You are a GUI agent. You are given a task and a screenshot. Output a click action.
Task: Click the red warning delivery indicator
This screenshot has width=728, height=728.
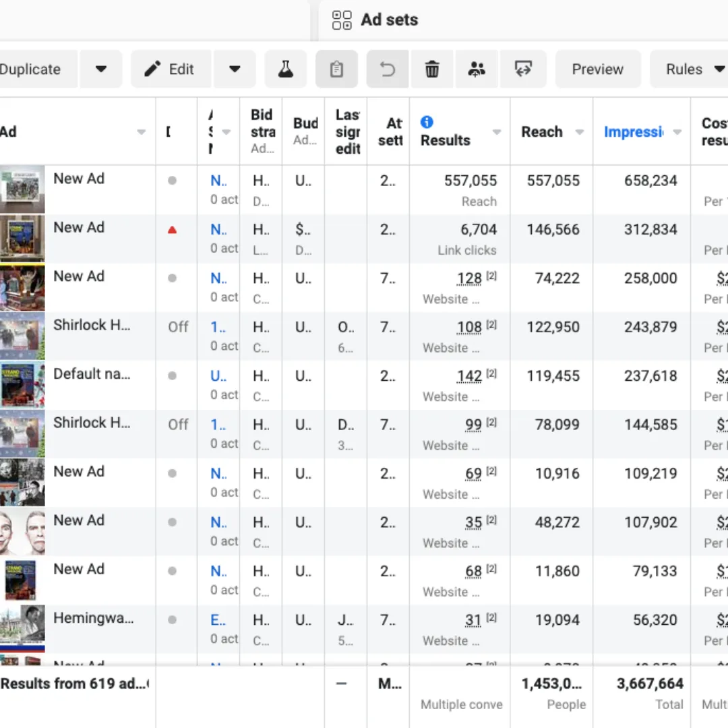(173, 229)
